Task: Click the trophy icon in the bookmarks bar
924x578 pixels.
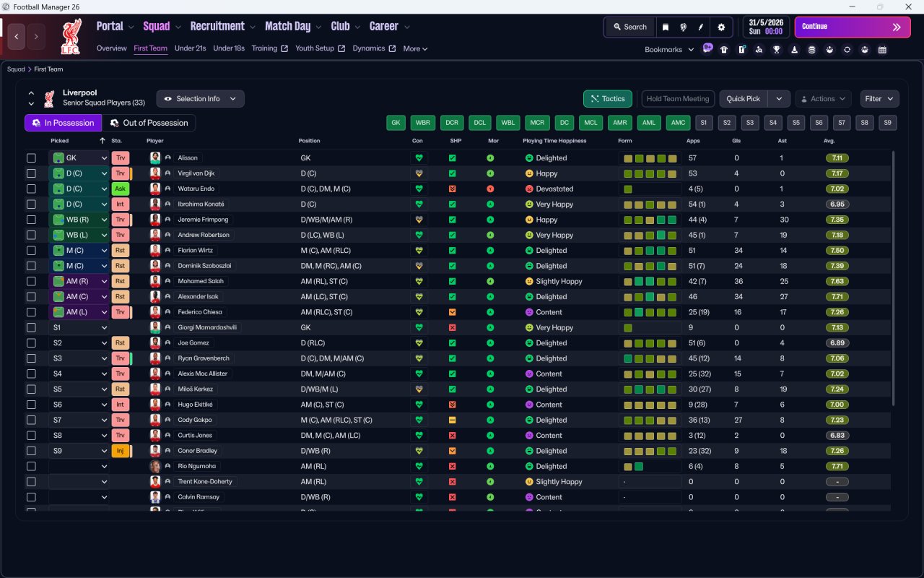Action: click(777, 50)
